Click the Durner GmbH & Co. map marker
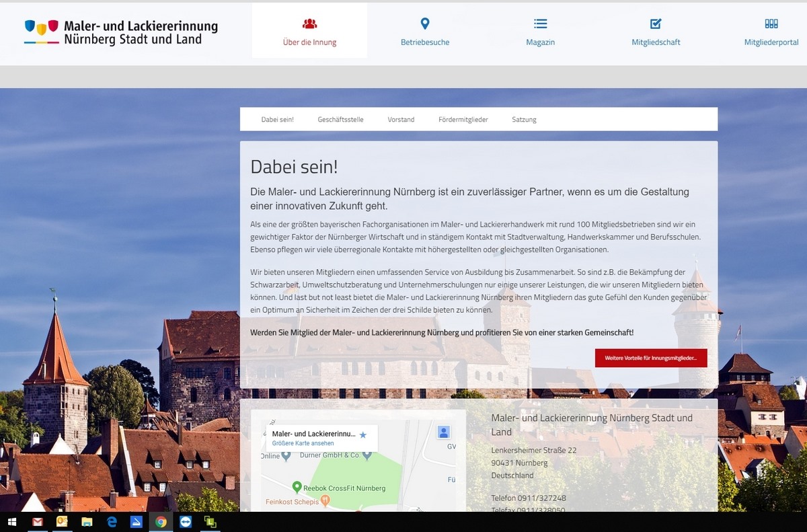The width and height of the screenshot is (807, 532). click(367, 455)
